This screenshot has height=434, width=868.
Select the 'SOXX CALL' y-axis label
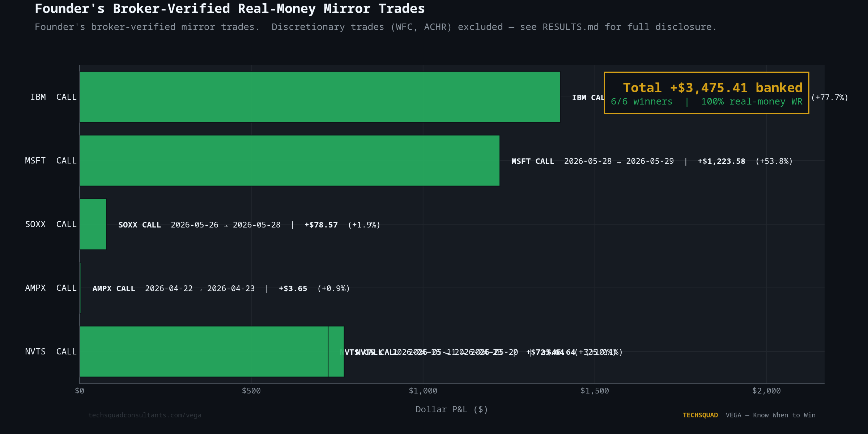click(51, 225)
